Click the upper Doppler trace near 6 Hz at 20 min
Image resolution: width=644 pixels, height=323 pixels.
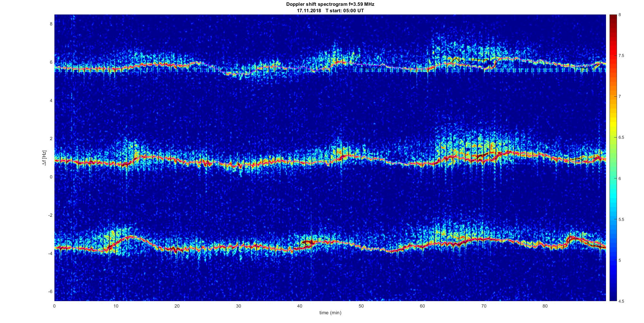click(177, 65)
